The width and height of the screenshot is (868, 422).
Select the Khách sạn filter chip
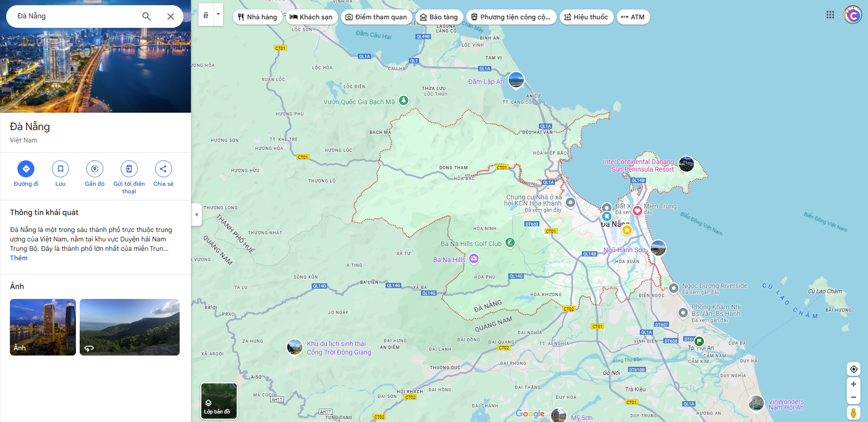(311, 17)
